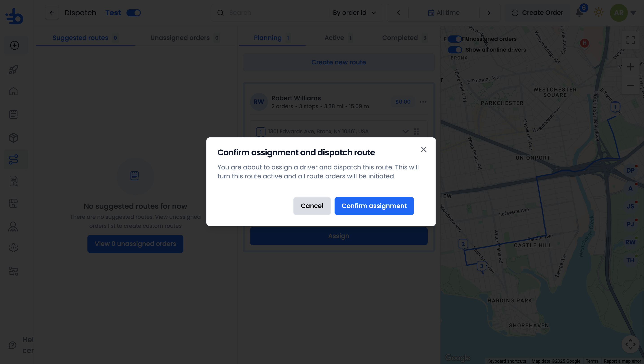Click the Assign button
644x364 pixels.
(339, 236)
